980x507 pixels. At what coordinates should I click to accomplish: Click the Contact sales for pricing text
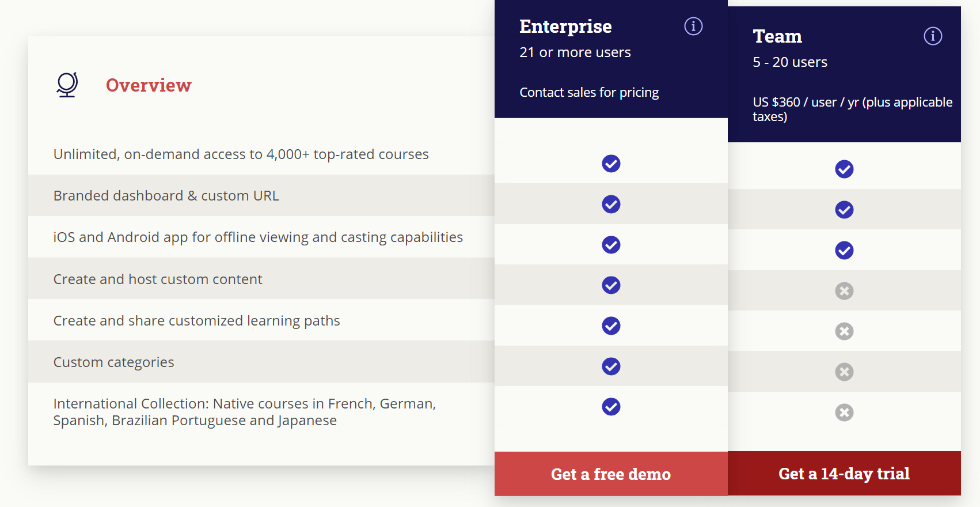(x=589, y=92)
